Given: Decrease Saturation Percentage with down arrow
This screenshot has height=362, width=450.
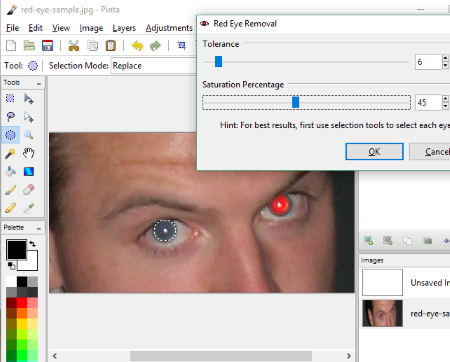Looking at the screenshot, I should tap(445, 106).
